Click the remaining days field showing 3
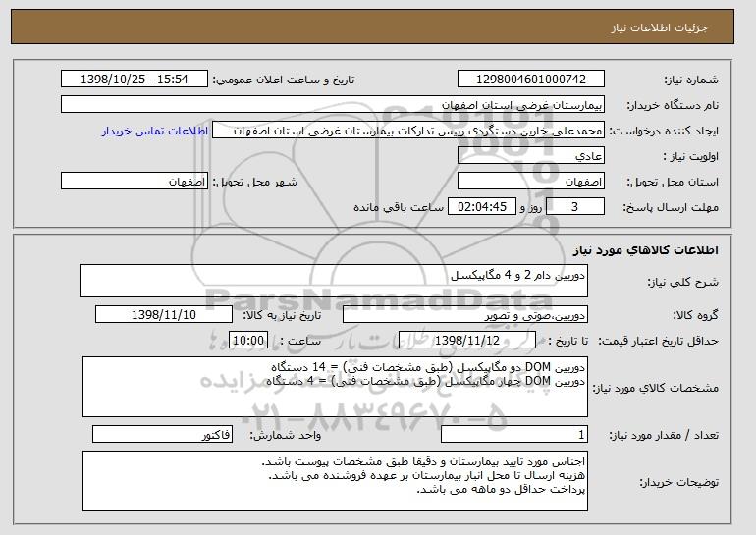 click(574, 207)
